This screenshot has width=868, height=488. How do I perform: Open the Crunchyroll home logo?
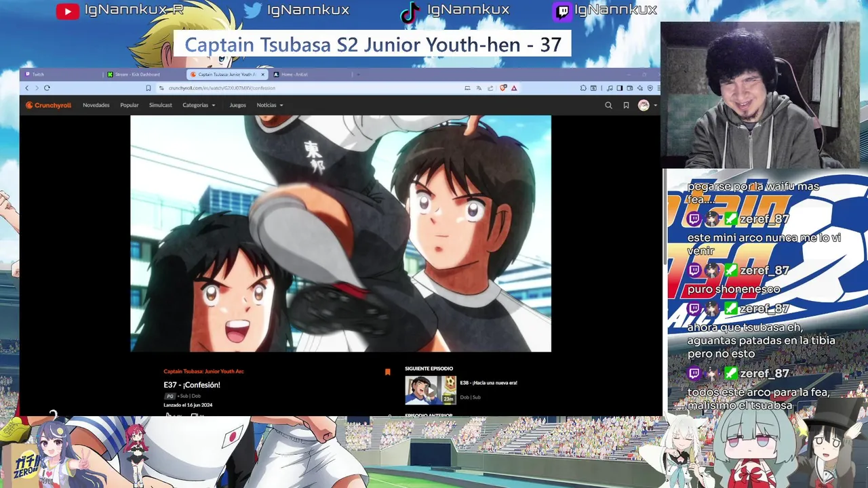[x=48, y=105]
